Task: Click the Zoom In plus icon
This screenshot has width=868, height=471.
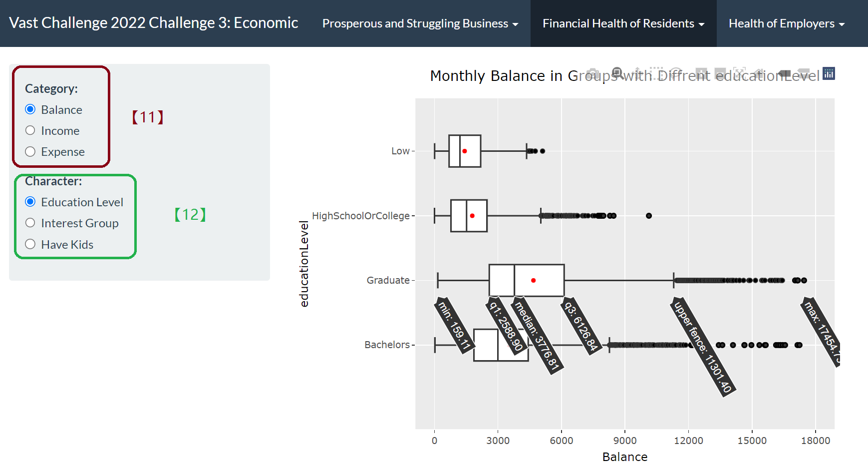Action: tap(701, 73)
